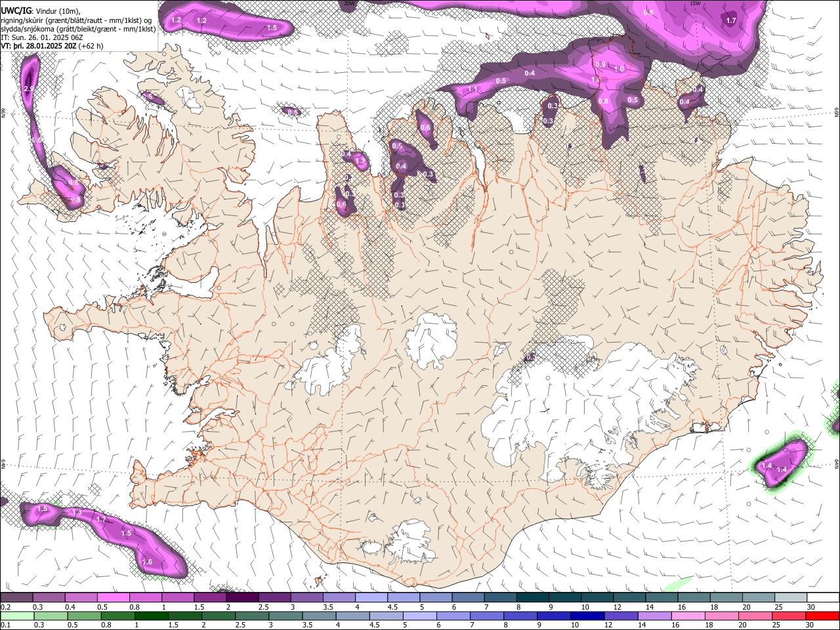Click the 1.2 value over the northern fjord
This screenshot has width=840, height=630.
pos(360,161)
